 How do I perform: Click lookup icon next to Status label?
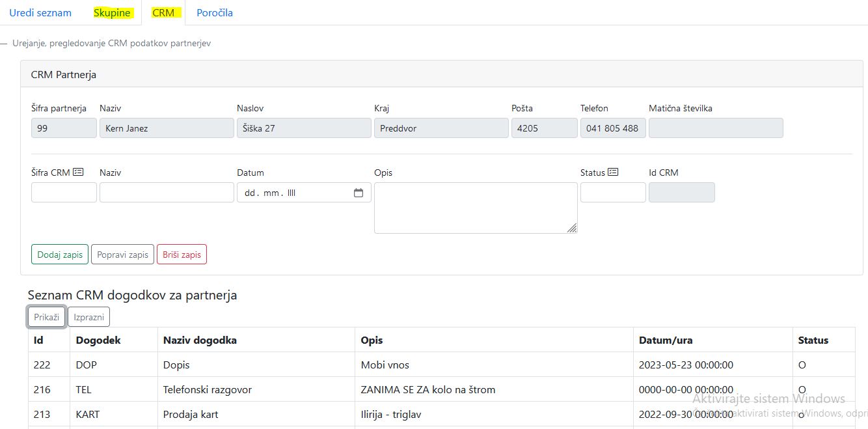tap(613, 173)
